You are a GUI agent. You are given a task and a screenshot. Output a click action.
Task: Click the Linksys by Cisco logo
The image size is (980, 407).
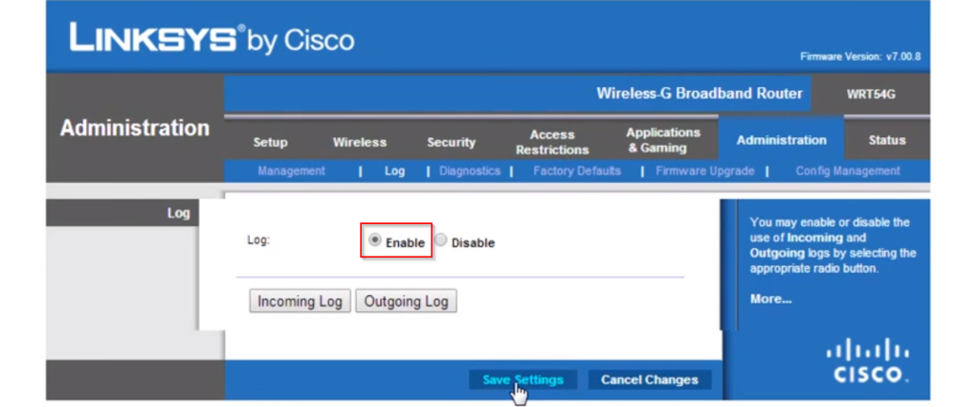(211, 39)
